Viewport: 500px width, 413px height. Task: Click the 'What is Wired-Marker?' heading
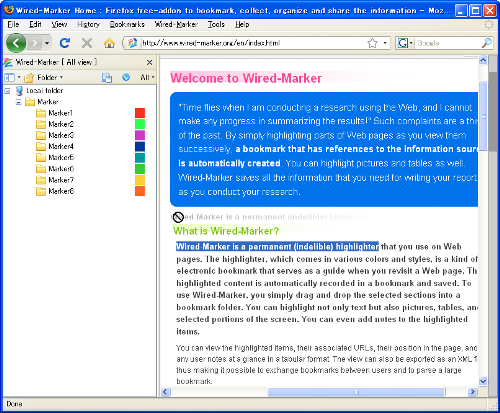[226, 231]
